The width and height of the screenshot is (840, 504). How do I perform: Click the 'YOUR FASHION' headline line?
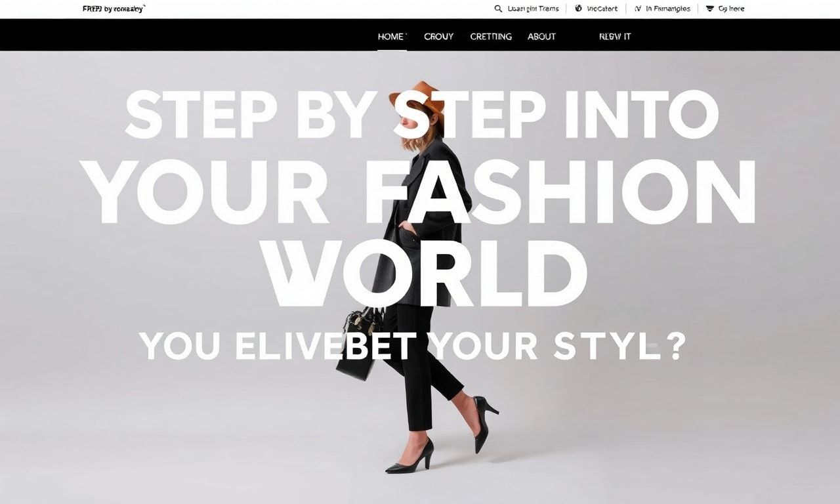(x=421, y=192)
